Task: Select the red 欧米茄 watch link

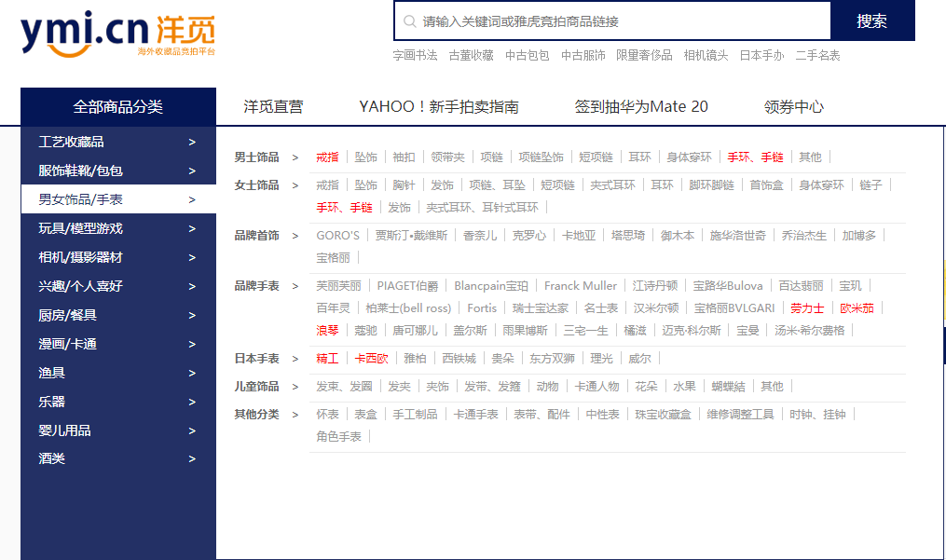Action: pyautogui.click(x=857, y=308)
